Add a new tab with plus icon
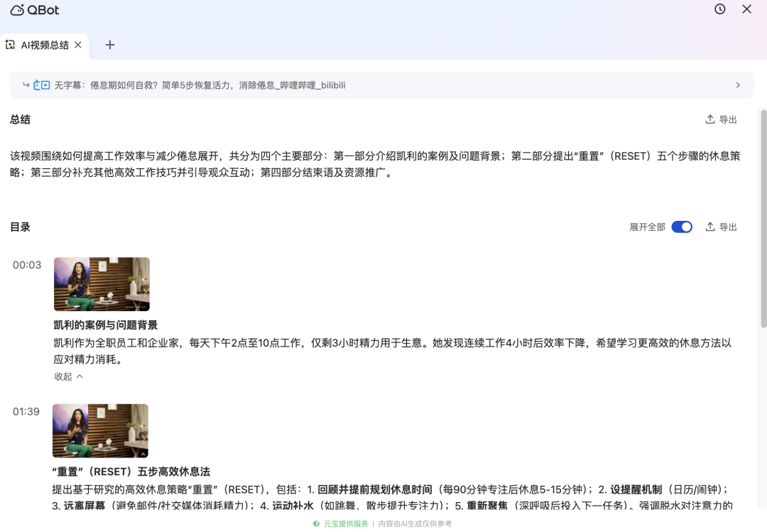This screenshot has height=532, width=767. pyautogui.click(x=110, y=45)
